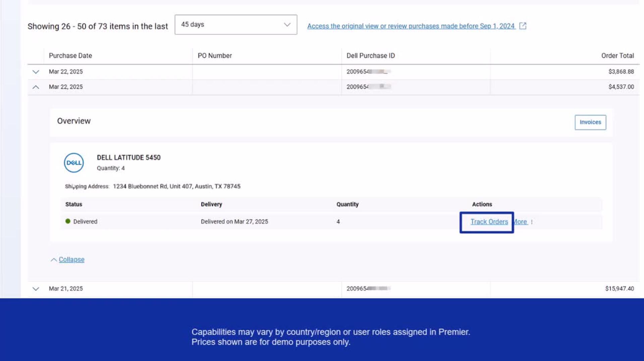Collapse the $4,537.00 Mar 22 order row

coord(36,87)
